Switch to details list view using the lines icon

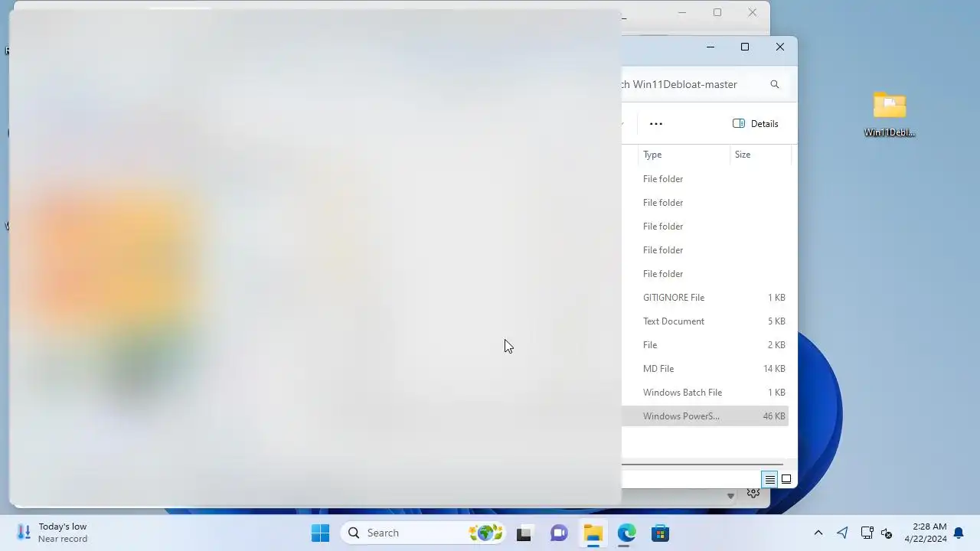point(769,480)
